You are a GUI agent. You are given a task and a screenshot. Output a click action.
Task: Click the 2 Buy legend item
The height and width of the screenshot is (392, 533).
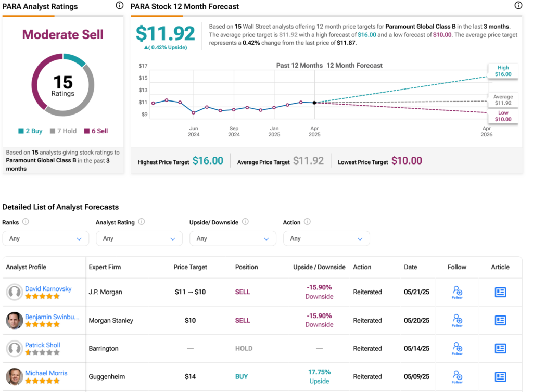(30, 131)
